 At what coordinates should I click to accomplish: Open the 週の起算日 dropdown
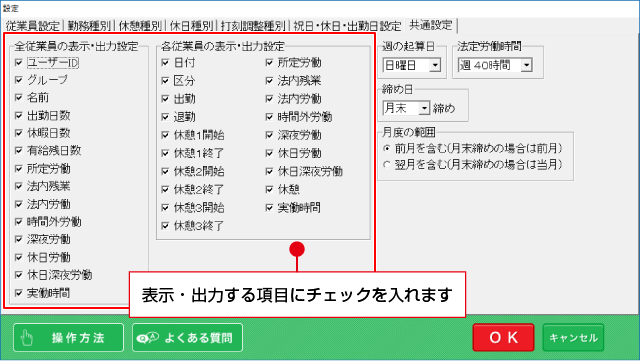(x=412, y=65)
